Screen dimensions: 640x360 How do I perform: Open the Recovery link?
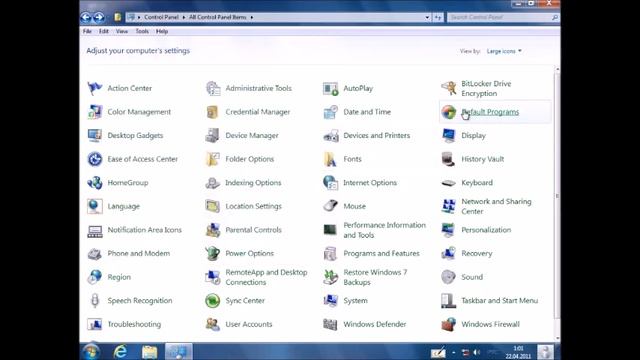477,253
